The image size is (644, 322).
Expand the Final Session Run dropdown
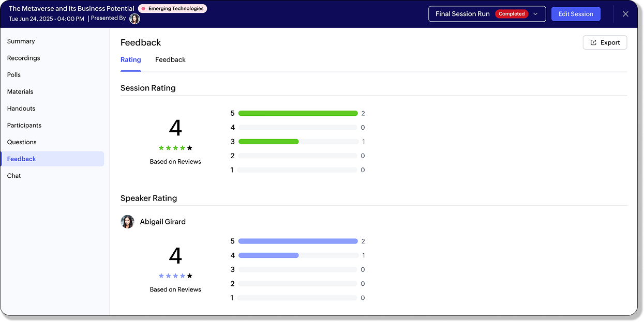[535, 14]
